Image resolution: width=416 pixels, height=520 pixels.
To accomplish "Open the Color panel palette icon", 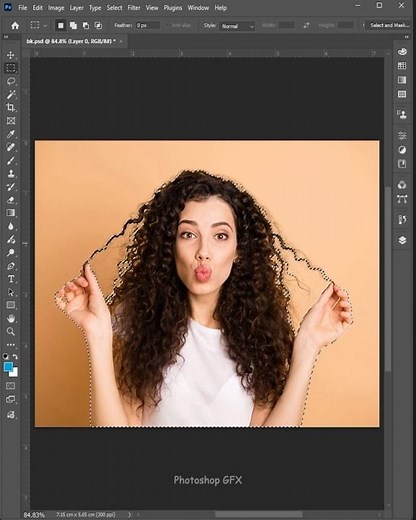I will coord(402,51).
